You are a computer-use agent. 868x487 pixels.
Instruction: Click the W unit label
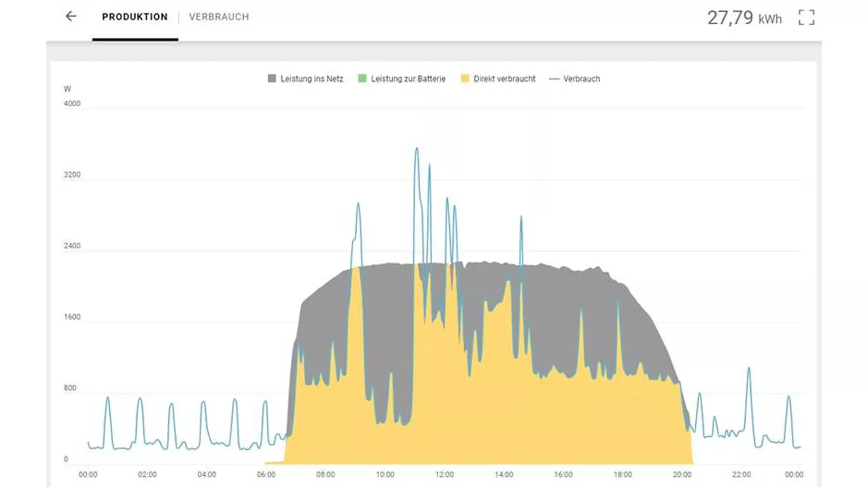point(68,89)
